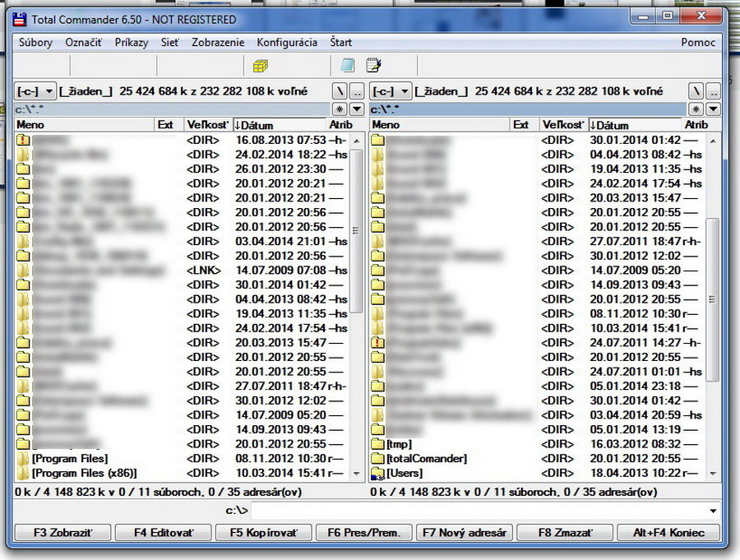Select the [Program Files (x86)] folder name
The image size is (740, 560).
pos(85,473)
